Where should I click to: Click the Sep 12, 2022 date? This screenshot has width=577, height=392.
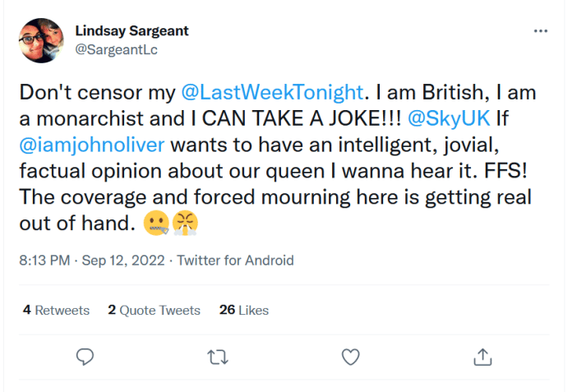[x=122, y=261]
